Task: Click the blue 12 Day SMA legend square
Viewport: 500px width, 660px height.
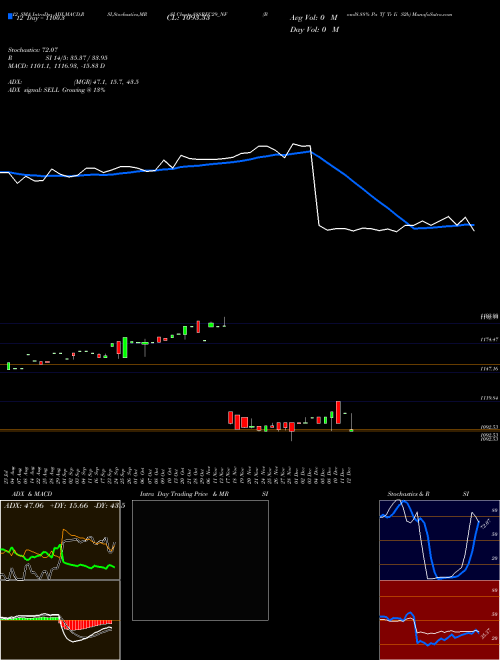Action: click(11, 17)
